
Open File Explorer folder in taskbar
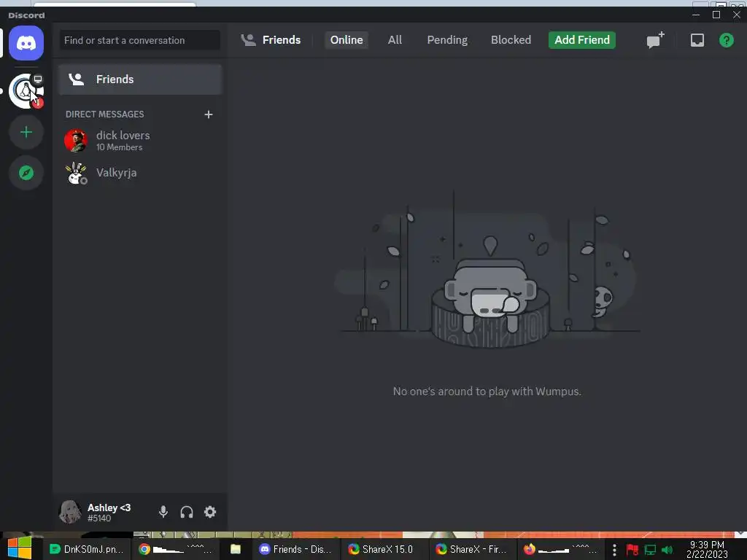tap(236, 549)
